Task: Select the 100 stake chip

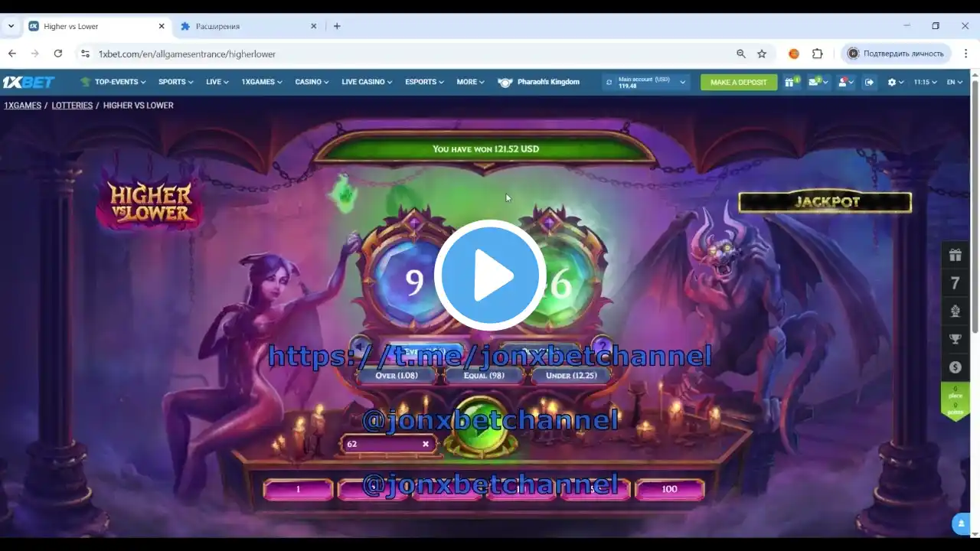Action: click(x=669, y=489)
